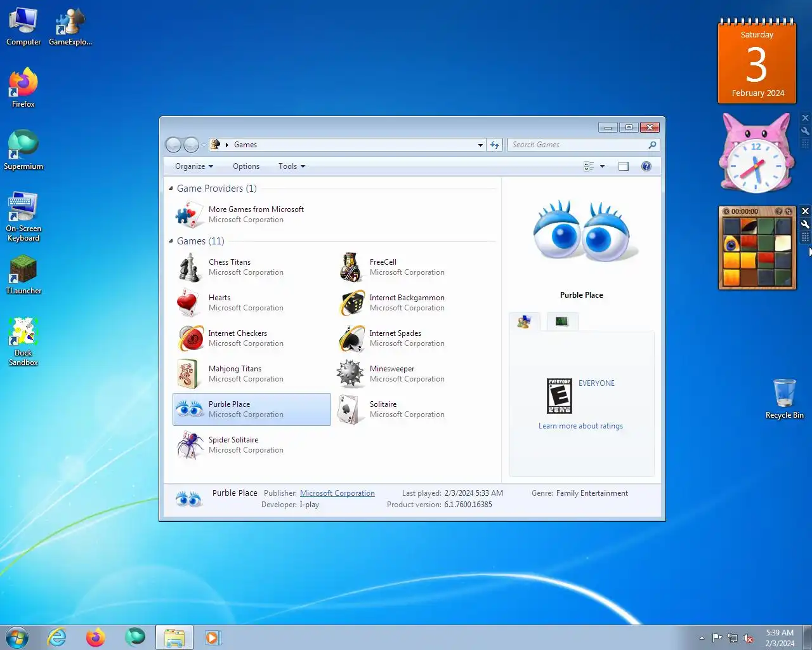Switch to the performance tab in preview
Image resolution: width=812 pixels, height=650 pixels.
561,322
